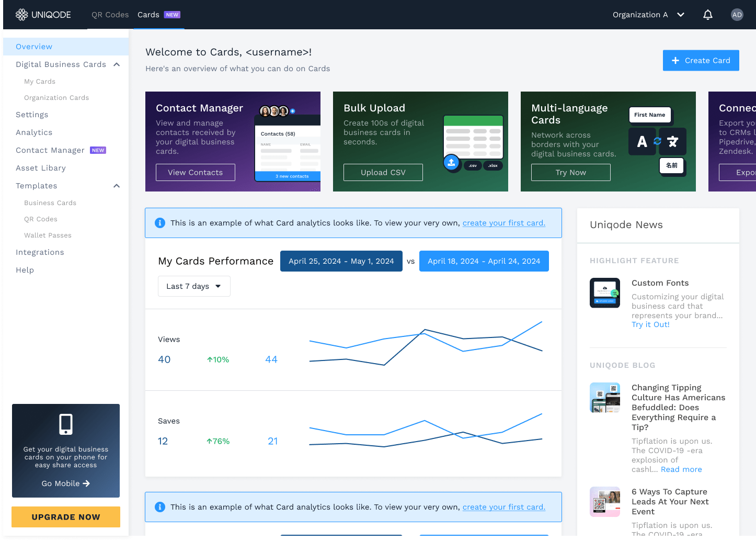Open Analytics from the sidebar
The height and width of the screenshot is (541, 756).
click(34, 132)
